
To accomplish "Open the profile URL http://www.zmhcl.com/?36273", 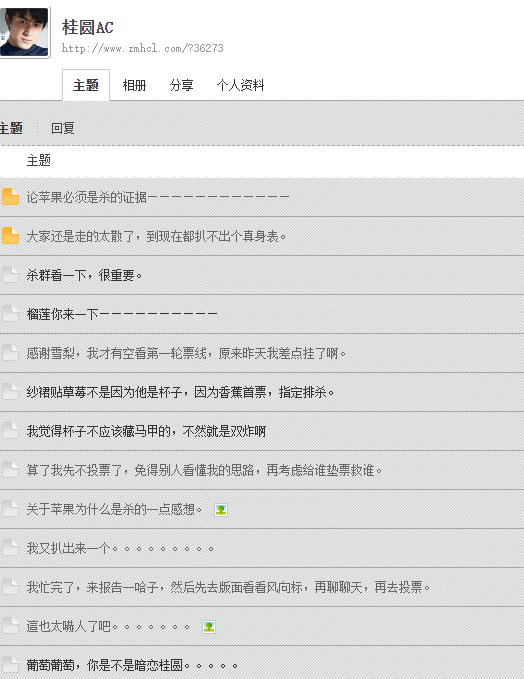I will 142,48.
